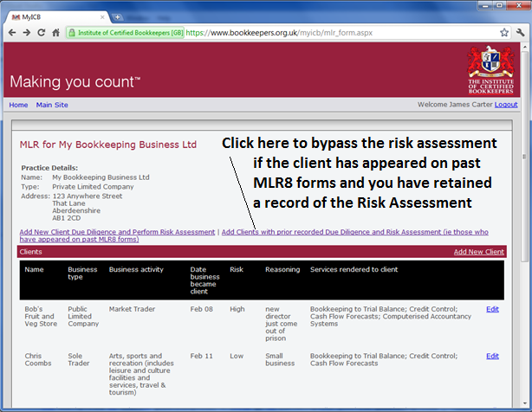Click the address bar URL
532x412 pixels.
(279, 33)
